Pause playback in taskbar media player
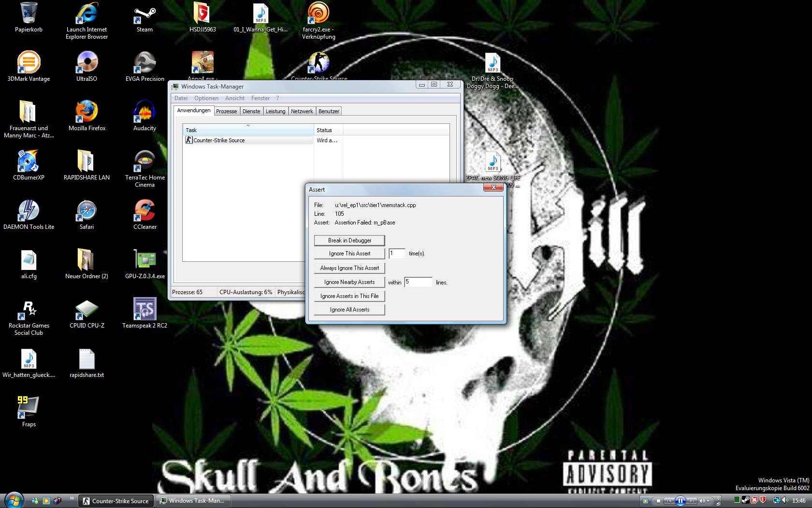 pos(680,501)
